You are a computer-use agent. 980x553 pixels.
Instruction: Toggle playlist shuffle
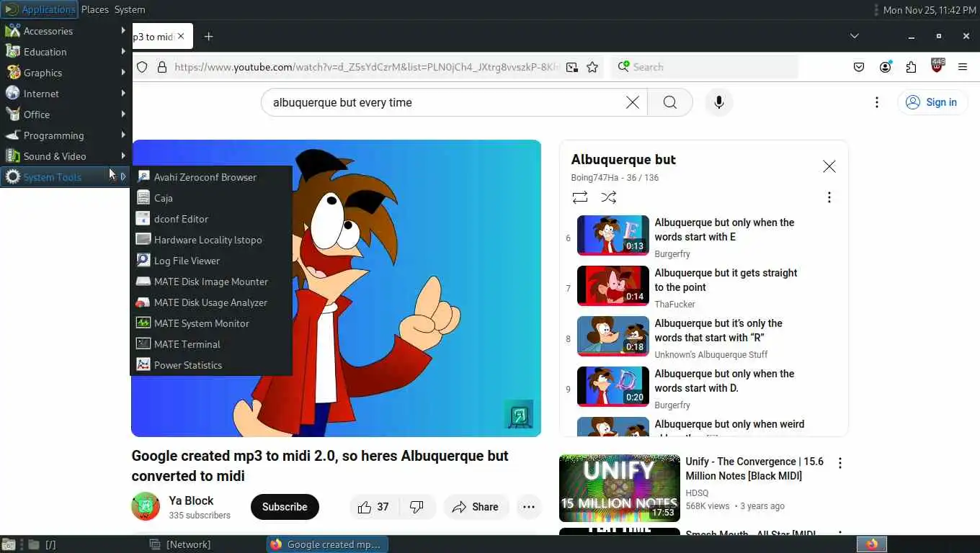609,197
